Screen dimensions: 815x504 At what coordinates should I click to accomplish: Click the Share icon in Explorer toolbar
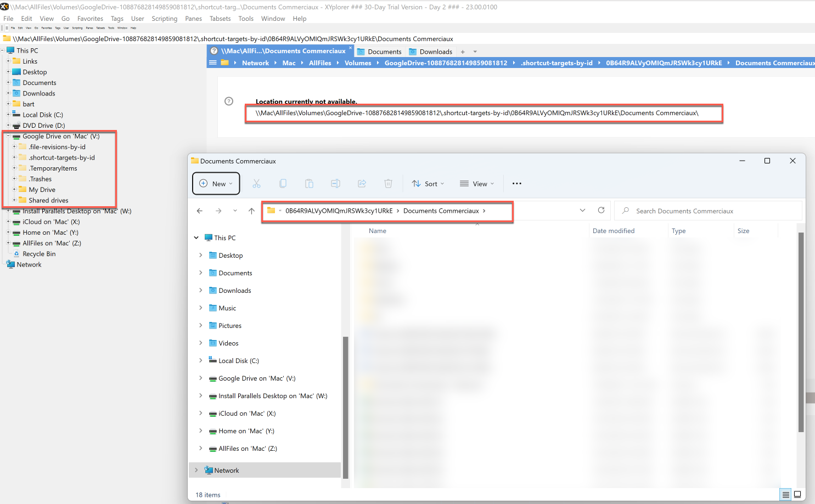[x=362, y=184]
